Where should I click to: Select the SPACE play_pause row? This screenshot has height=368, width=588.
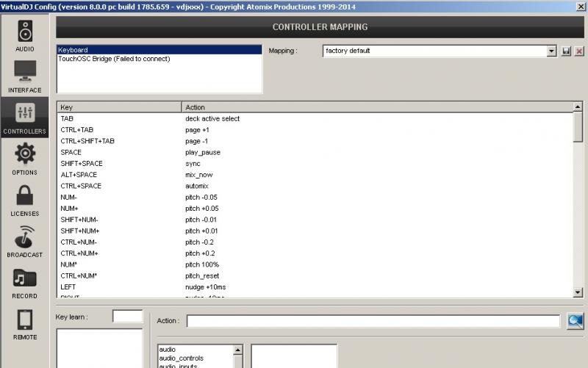(x=315, y=152)
